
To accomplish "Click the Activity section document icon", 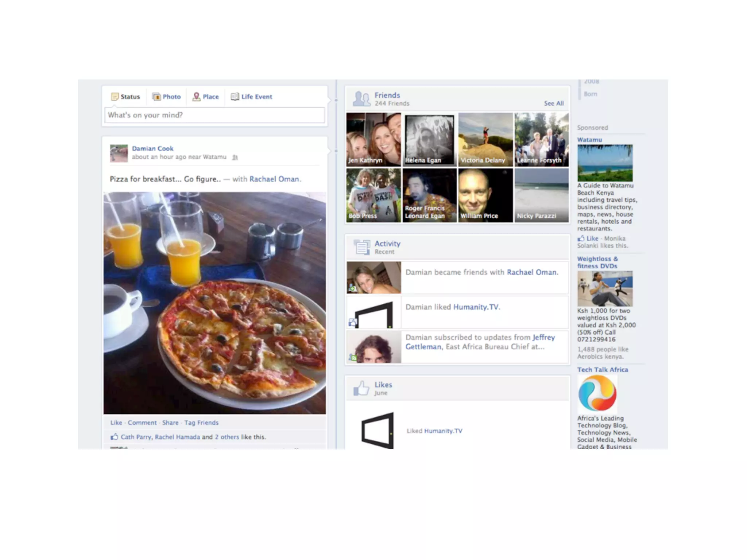I will [x=361, y=247].
